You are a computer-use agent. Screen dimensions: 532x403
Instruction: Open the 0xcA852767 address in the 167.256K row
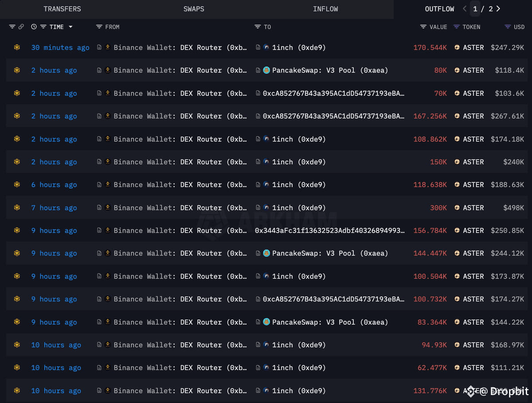point(333,116)
